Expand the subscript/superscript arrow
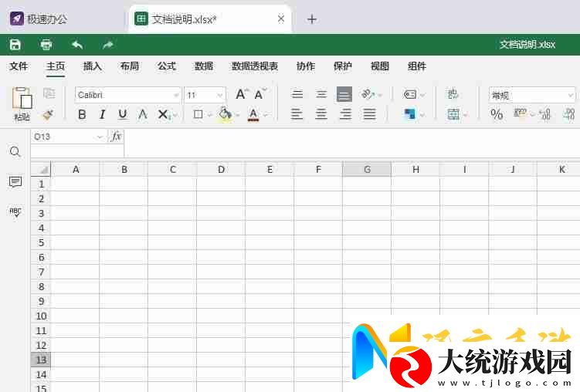This screenshot has width=580, height=392. (175, 115)
